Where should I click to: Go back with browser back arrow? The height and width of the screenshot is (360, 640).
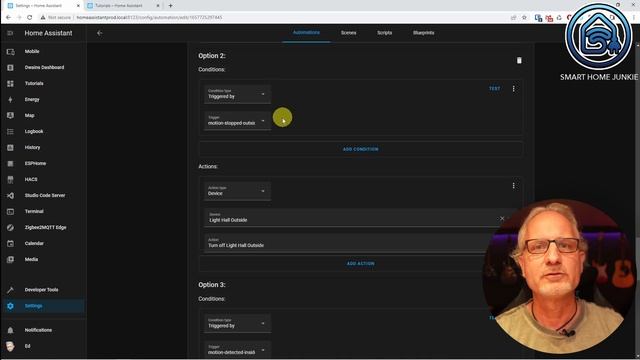[9, 18]
